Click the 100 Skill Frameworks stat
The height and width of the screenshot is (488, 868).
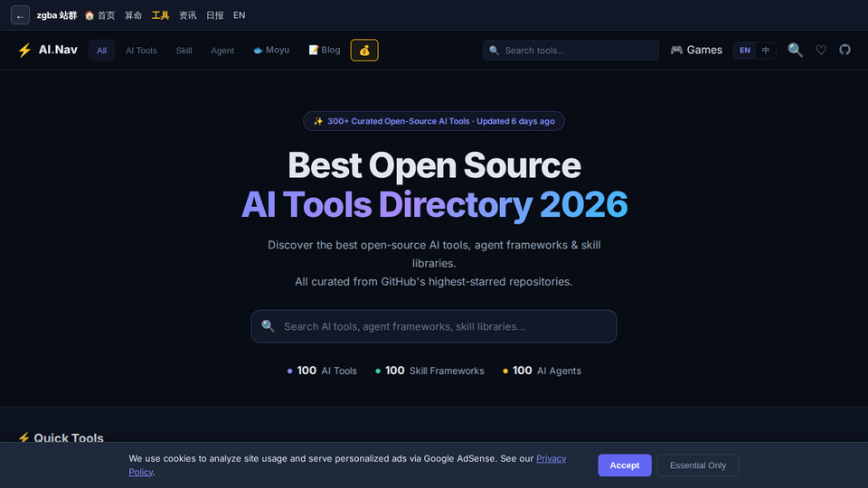point(429,371)
